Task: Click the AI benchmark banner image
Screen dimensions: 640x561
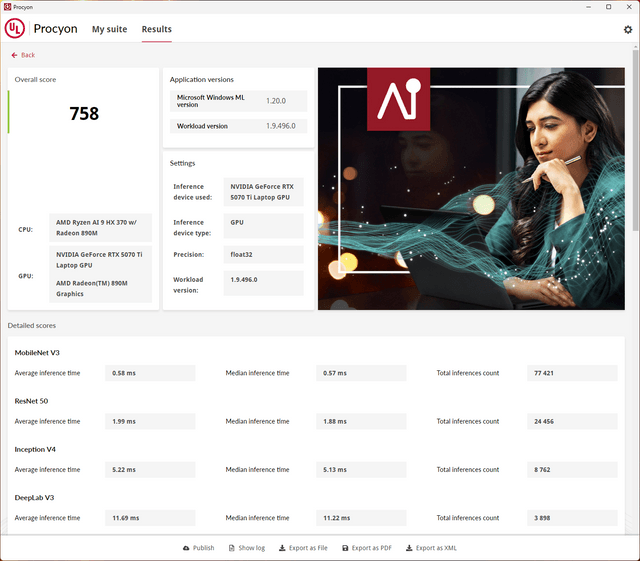Action: [x=471, y=189]
